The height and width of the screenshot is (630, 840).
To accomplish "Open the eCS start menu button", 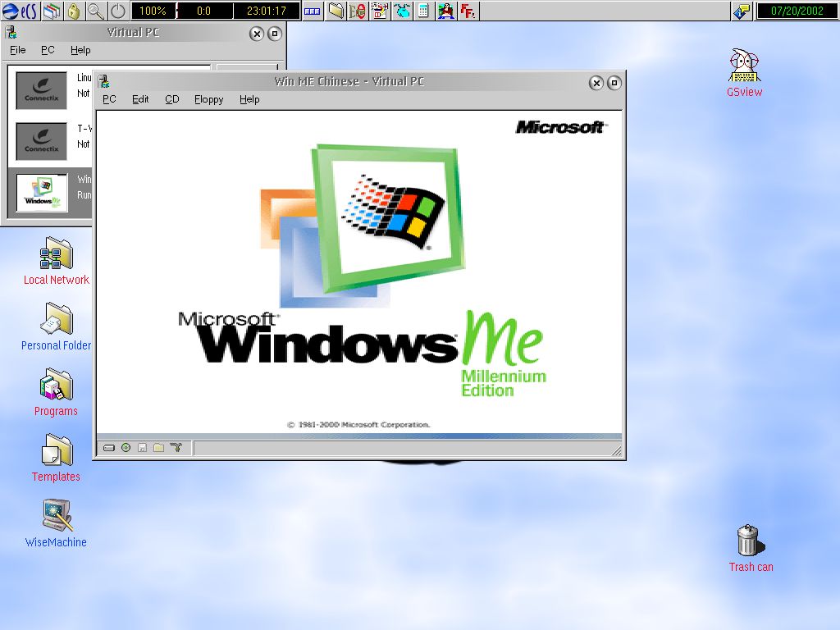I will point(20,11).
